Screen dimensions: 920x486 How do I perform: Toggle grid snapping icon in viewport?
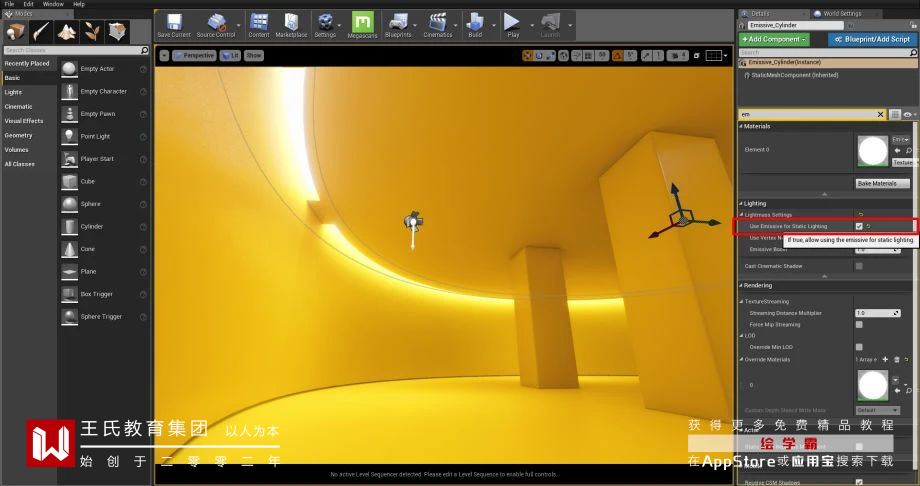(588, 56)
